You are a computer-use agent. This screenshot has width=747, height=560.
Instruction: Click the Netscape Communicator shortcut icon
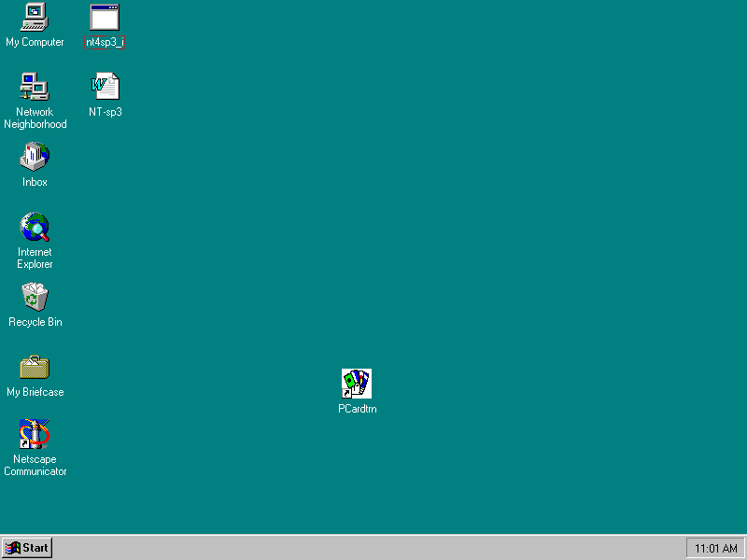point(35,435)
